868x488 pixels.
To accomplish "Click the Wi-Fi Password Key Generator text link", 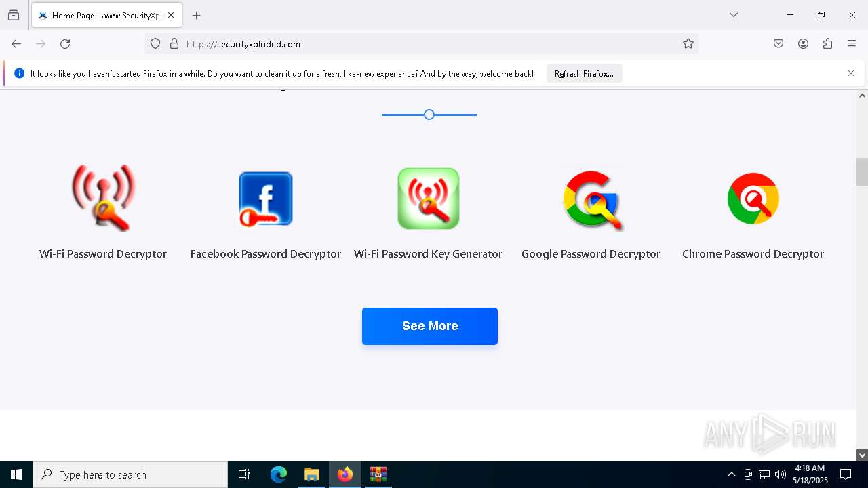I will coord(428,253).
